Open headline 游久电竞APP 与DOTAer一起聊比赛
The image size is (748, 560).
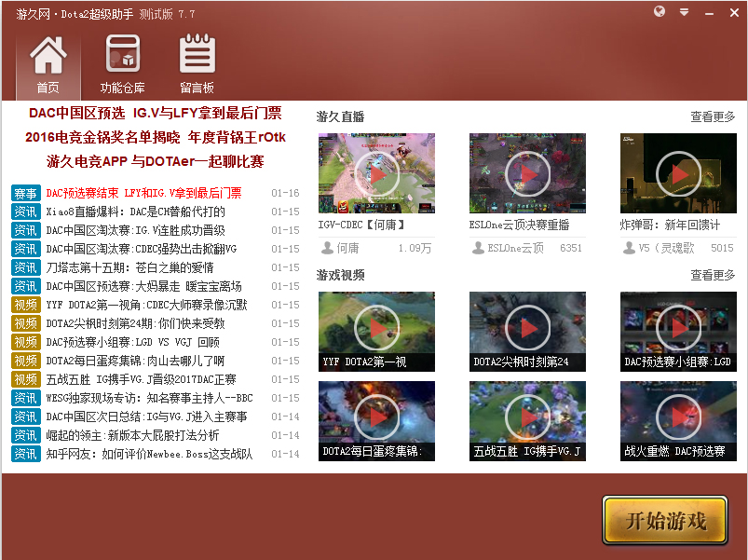(x=156, y=162)
